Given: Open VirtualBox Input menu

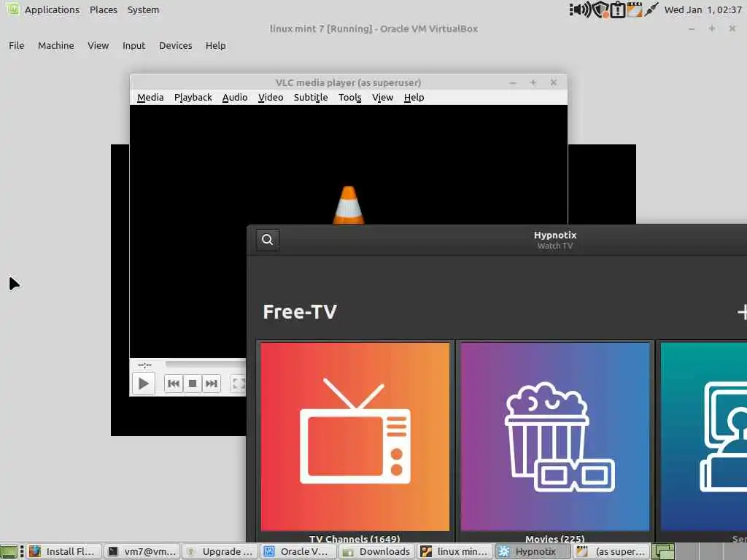Looking at the screenshot, I should point(134,45).
